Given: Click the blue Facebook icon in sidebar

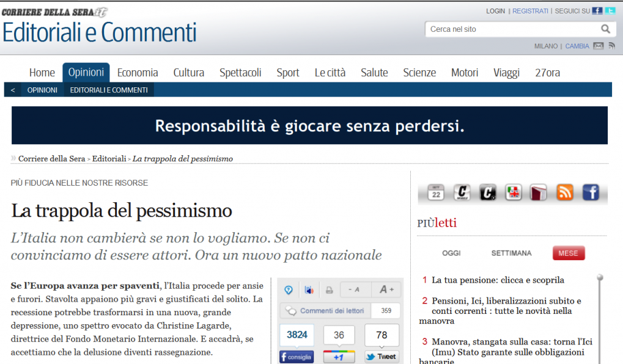Looking at the screenshot, I should 591,192.
